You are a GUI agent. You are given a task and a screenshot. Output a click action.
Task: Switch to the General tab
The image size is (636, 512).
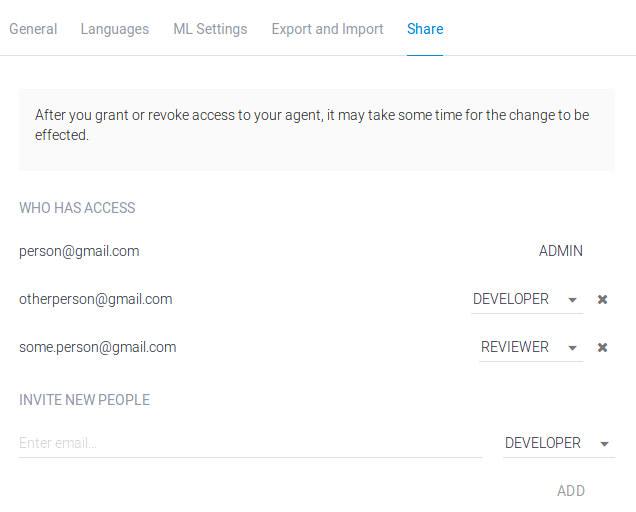click(x=33, y=29)
